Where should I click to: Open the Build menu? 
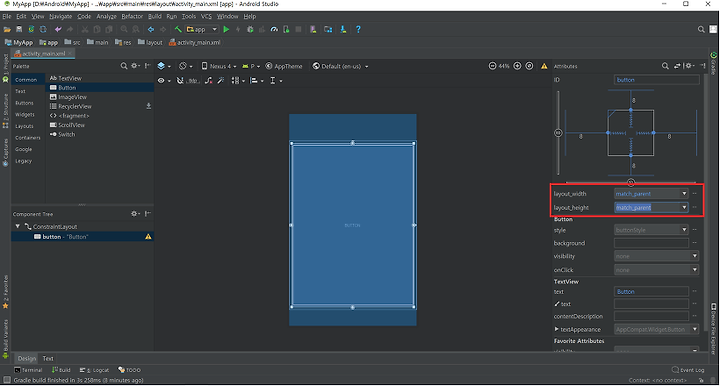coord(155,17)
